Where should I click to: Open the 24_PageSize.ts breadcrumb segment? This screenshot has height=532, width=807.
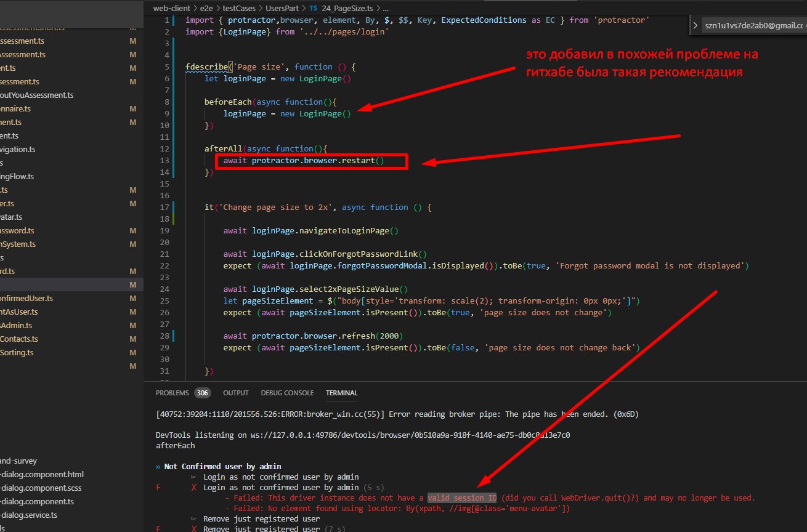(x=347, y=8)
